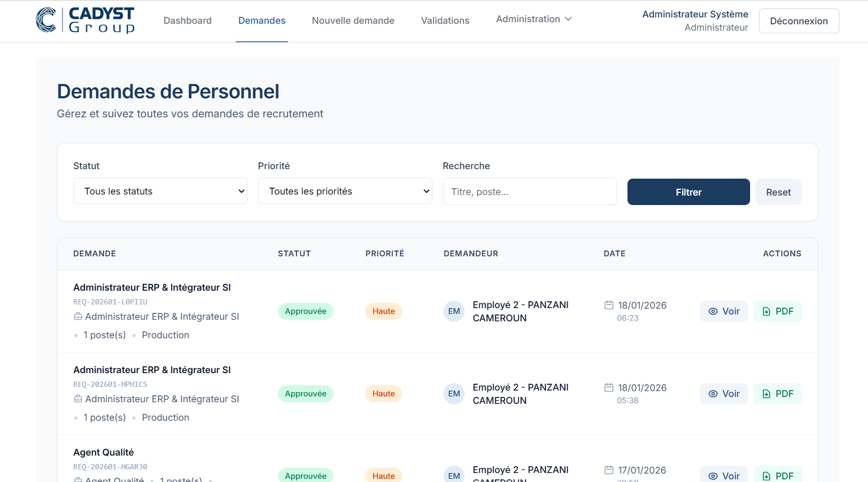Go to the Demandes tab

(262, 21)
